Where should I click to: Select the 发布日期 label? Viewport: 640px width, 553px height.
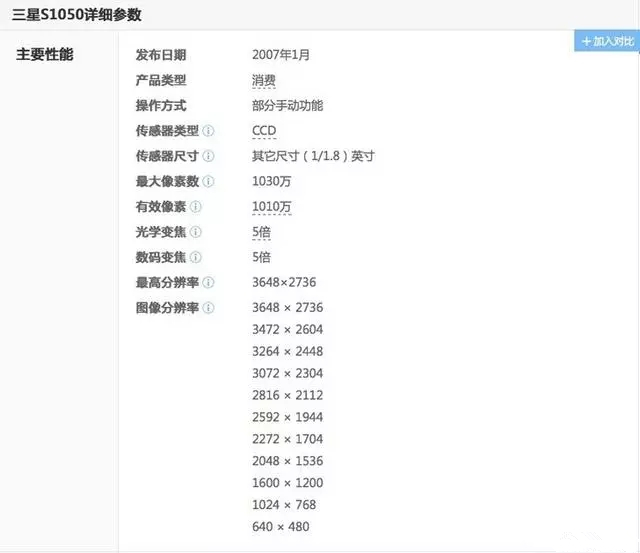(161, 55)
